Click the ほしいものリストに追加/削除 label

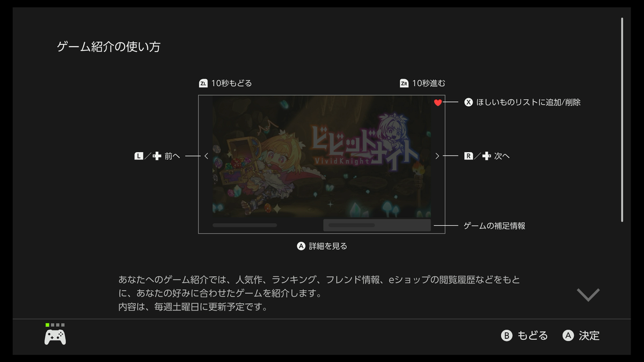529,102
